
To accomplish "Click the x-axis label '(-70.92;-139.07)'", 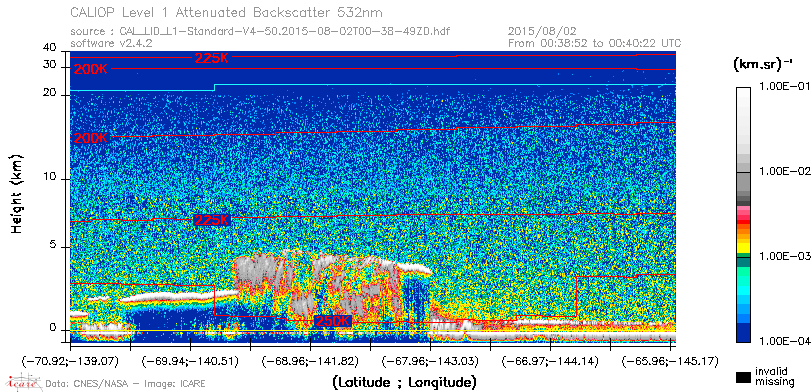I will [x=70, y=360].
